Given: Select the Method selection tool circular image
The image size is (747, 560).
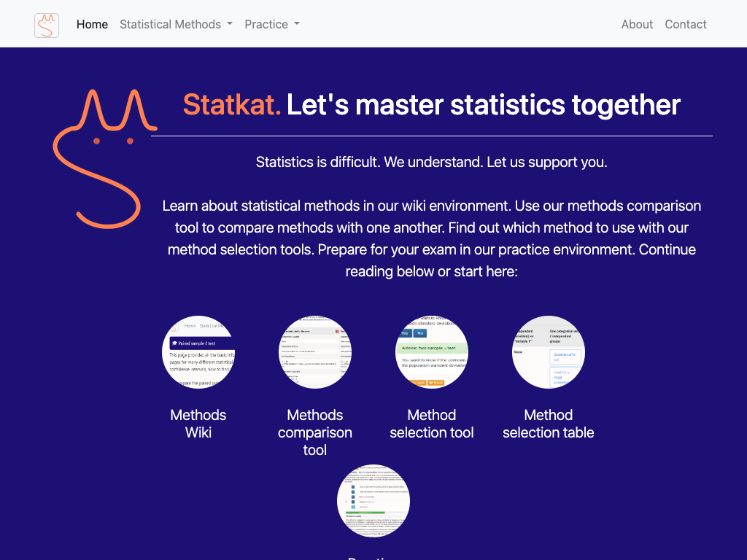Looking at the screenshot, I should [432, 352].
